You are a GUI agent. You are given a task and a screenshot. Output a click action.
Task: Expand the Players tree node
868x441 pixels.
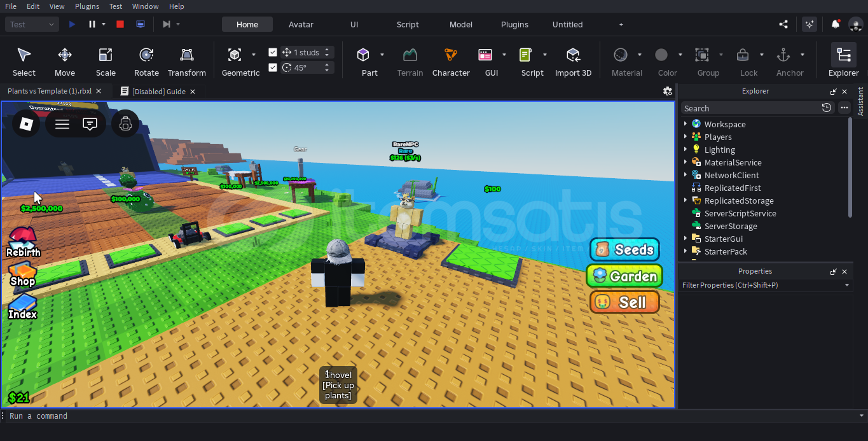pos(685,137)
